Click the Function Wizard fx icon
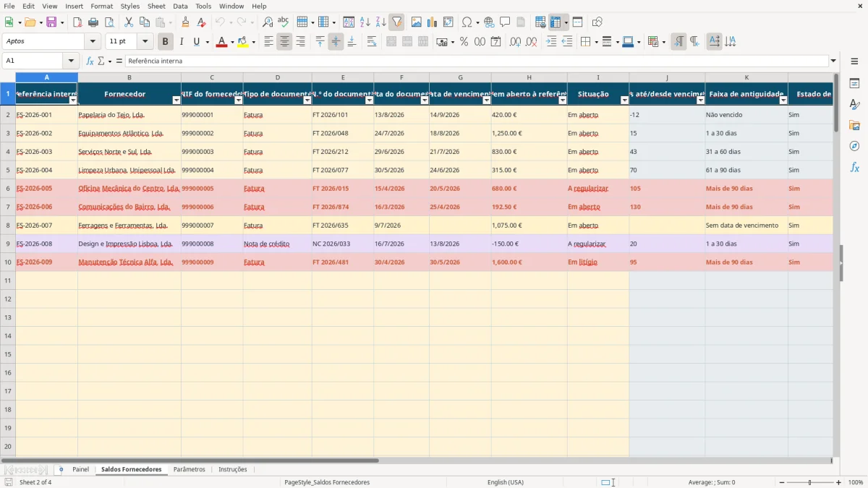The width and height of the screenshot is (868, 488). tap(90, 61)
